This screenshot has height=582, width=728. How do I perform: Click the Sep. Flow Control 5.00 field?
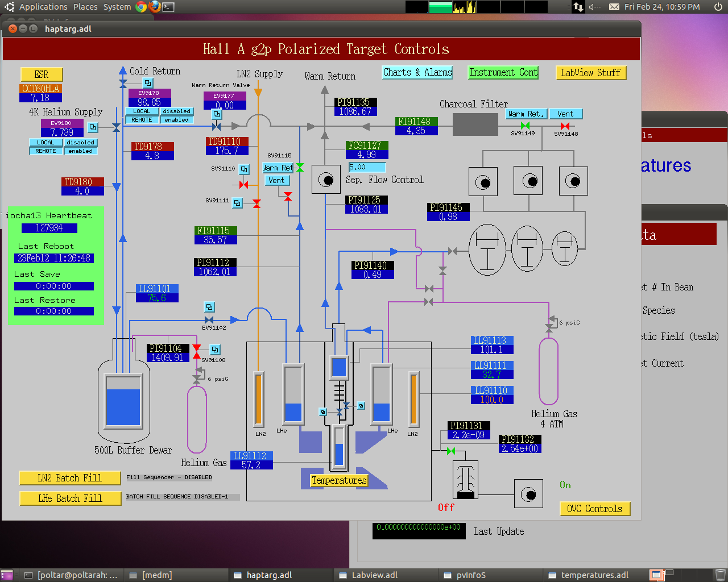367,167
